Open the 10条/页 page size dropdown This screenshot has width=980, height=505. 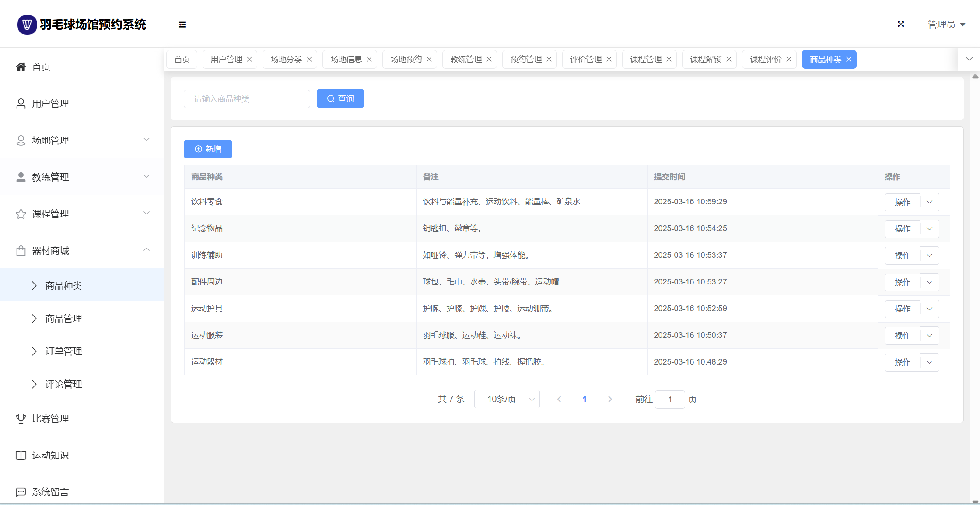[x=507, y=399]
